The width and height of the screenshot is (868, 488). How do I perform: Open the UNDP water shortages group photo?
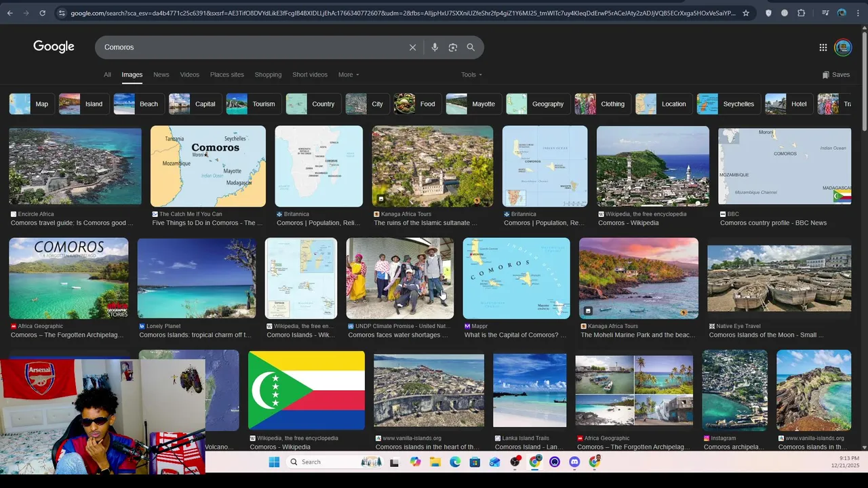click(400, 278)
